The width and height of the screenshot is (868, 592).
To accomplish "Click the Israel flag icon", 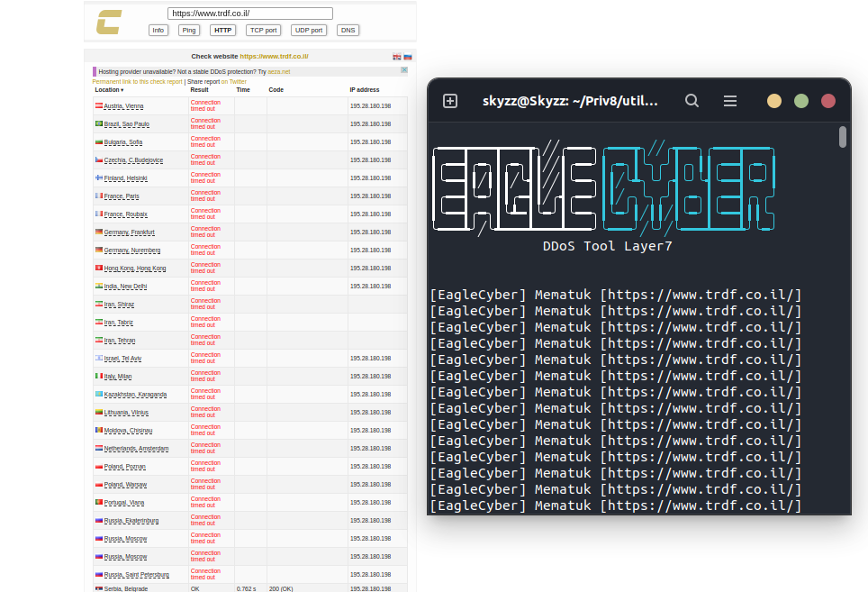I will (99, 359).
